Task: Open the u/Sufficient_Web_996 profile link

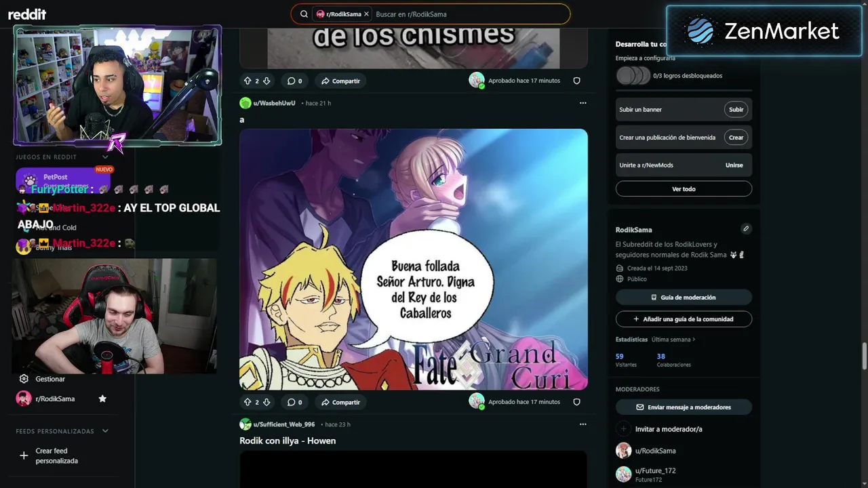Action: 284,424
